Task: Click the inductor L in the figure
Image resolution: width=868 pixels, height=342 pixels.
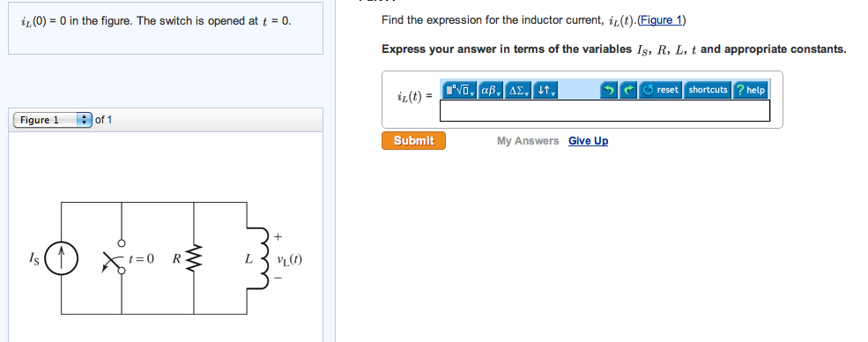Action: (x=264, y=258)
